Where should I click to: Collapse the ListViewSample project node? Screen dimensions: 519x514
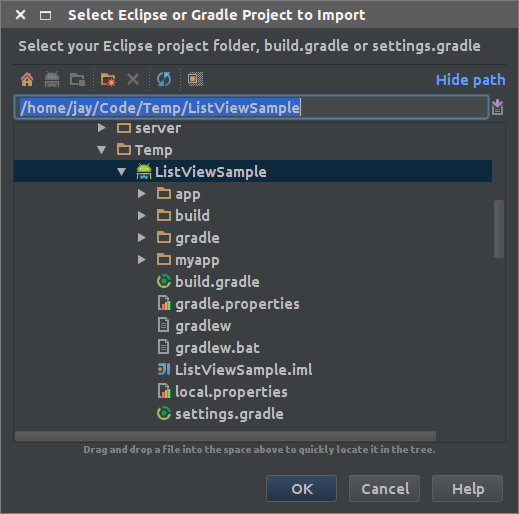(x=122, y=172)
